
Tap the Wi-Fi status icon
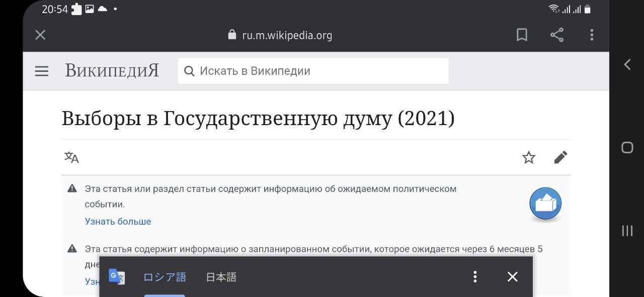[554, 9]
